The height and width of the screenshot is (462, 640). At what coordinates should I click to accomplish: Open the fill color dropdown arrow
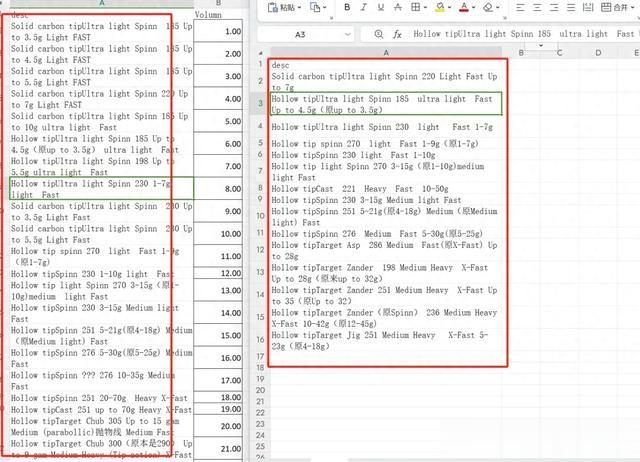(x=449, y=7)
